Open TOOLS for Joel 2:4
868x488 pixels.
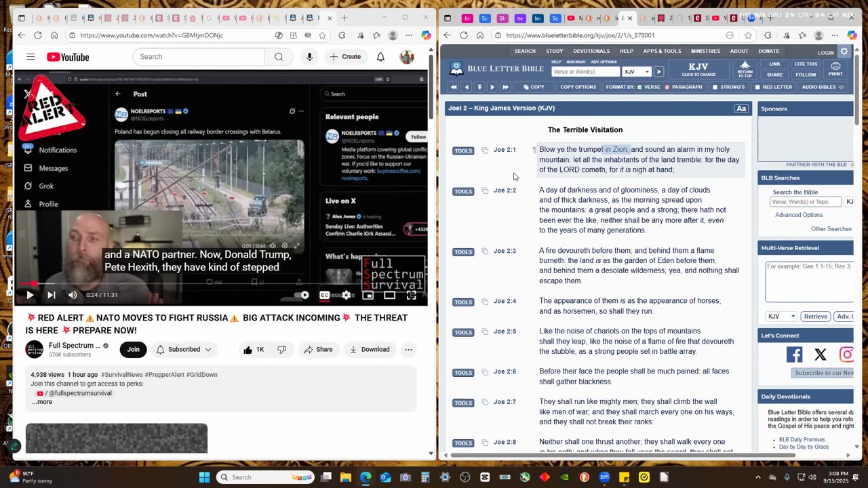pos(463,302)
